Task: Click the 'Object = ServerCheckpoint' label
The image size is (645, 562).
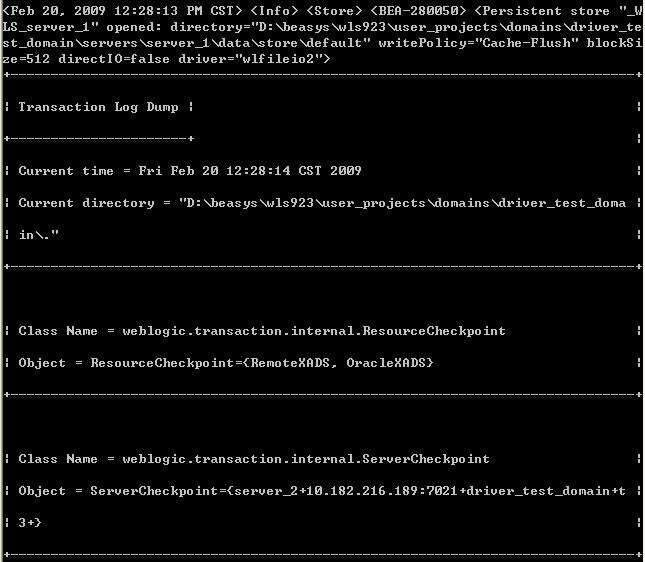Action: [x=118, y=491]
